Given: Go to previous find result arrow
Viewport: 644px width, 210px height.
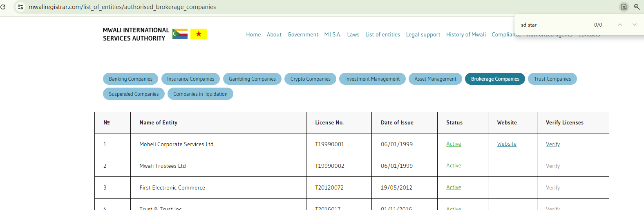Looking at the screenshot, I should (620, 25).
